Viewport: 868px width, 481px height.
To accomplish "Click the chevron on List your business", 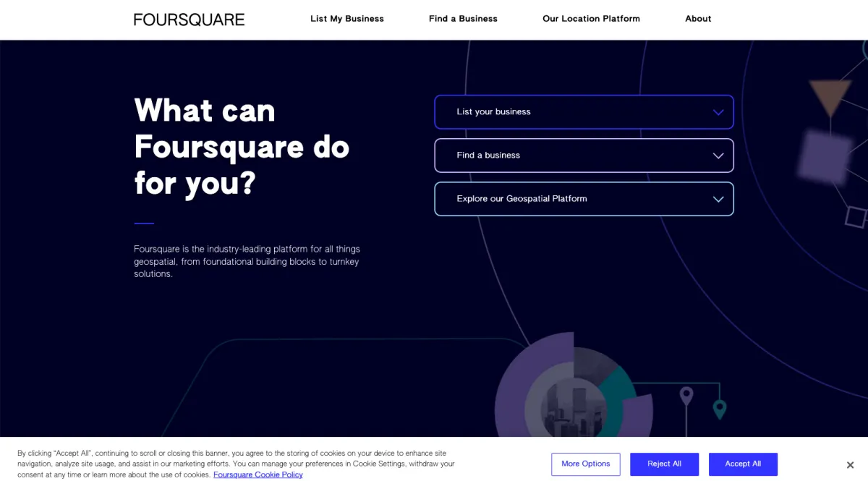I will 718,112.
